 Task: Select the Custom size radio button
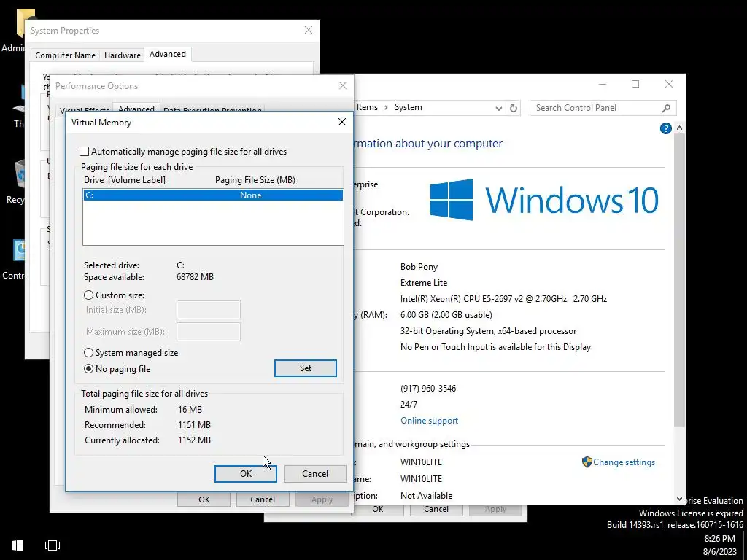coord(88,295)
